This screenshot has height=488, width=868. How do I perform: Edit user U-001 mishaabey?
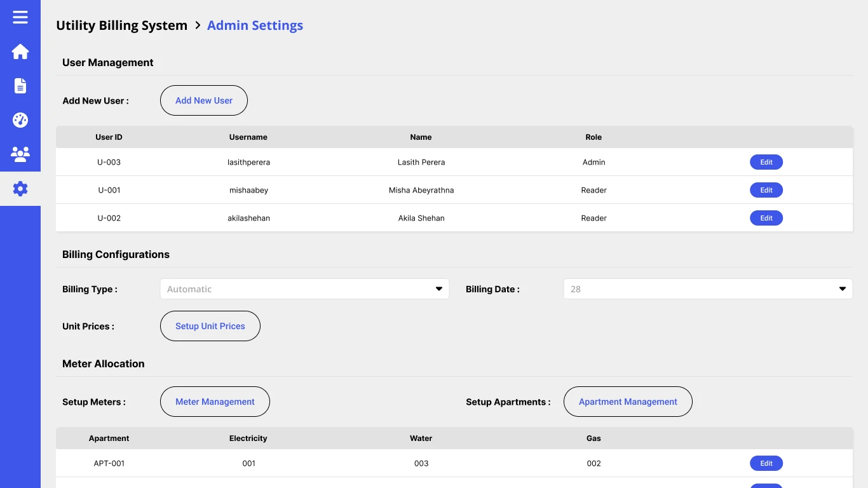(x=766, y=190)
